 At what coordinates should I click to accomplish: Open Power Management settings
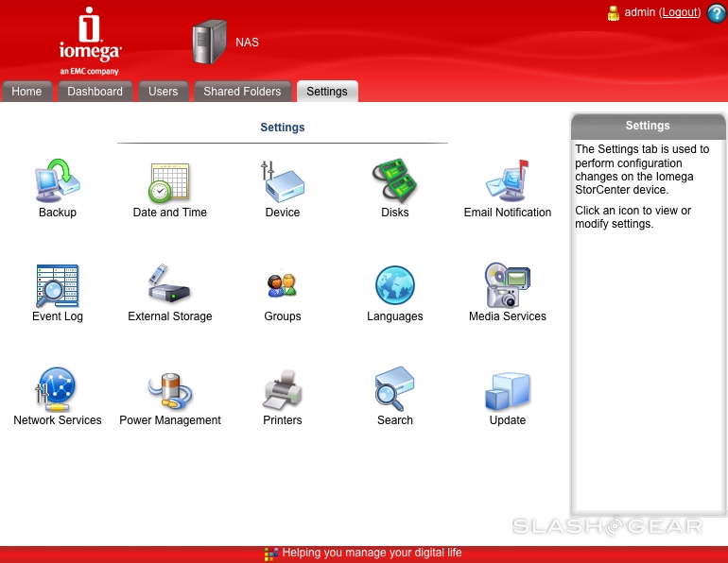tap(170, 389)
